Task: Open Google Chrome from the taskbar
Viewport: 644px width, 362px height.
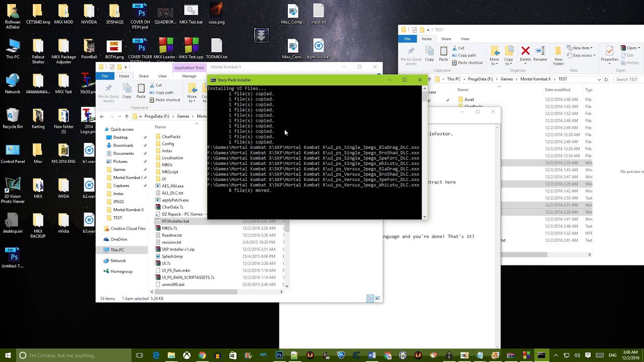Action: [202, 355]
